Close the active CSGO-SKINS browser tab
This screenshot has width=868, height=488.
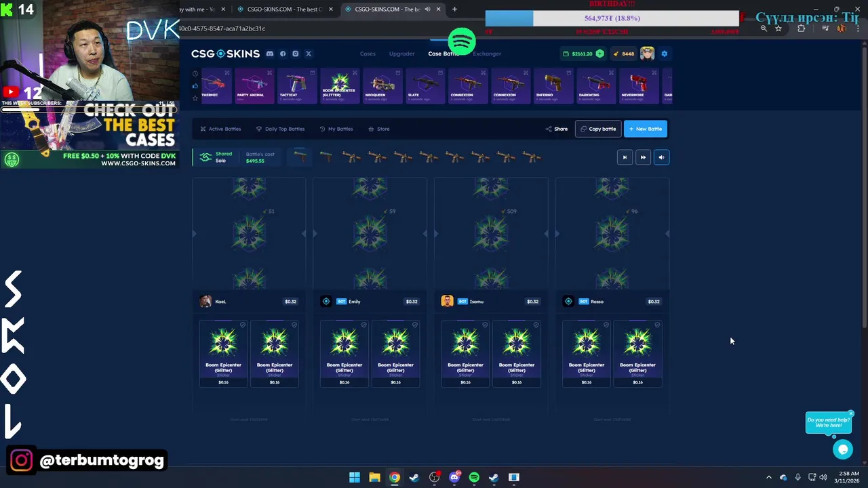(438, 9)
